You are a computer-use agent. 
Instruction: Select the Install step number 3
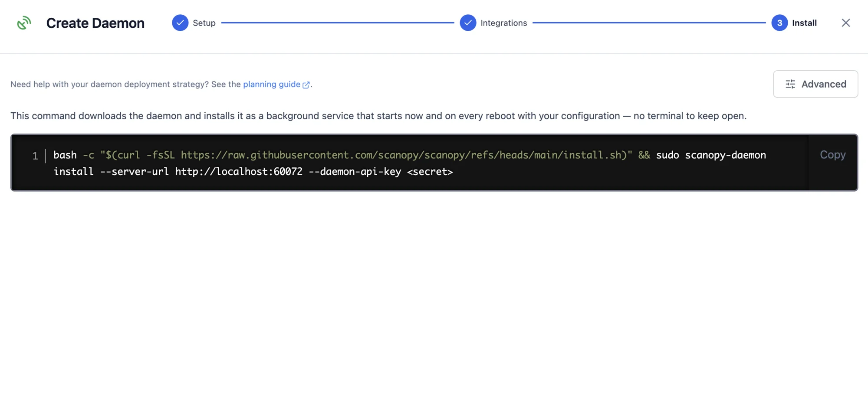tap(779, 23)
